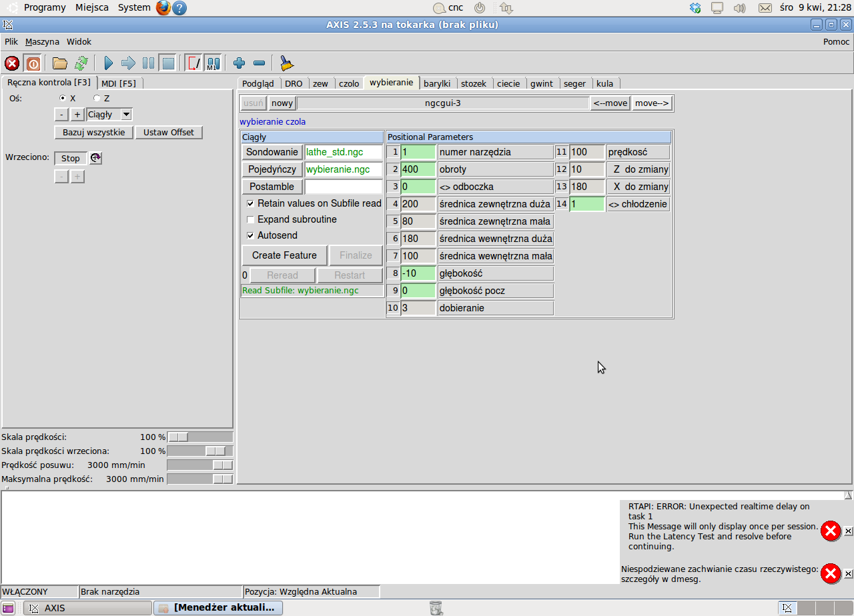Viewport: 854px width, 616px height.
Task: Open the stozek tab
Action: coord(474,83)
